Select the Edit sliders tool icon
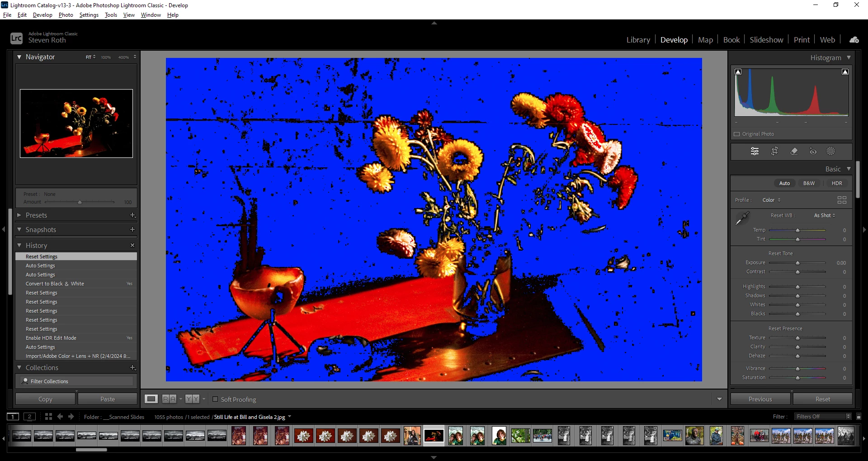The width and height of the screenshot is (868, 461). [x=755, y=151]
